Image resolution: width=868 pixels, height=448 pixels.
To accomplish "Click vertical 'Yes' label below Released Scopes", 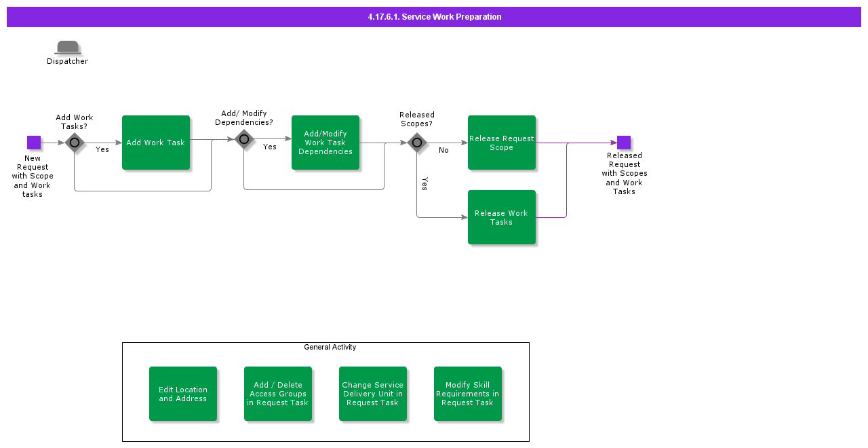I will coord(425,183).
